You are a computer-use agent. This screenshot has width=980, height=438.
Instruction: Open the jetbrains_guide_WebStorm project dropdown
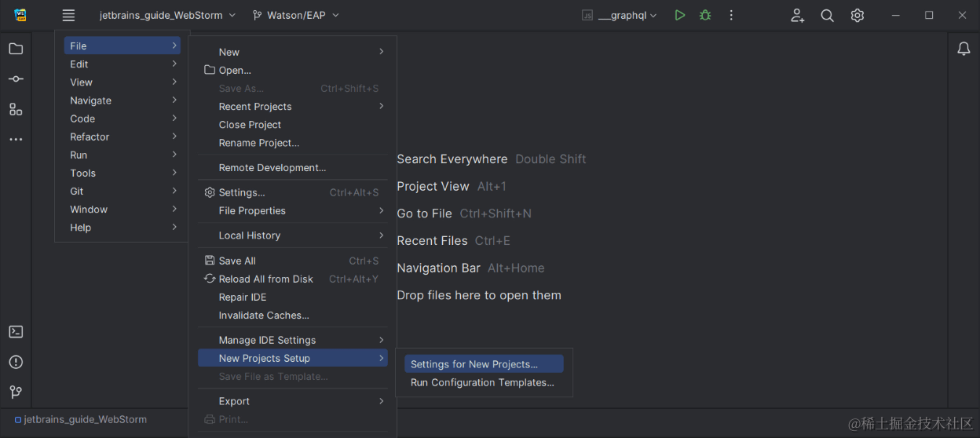[167, 15]
